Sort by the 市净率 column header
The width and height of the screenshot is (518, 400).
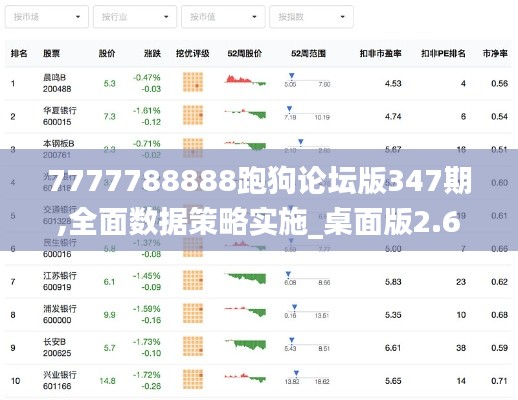point(495,53)
